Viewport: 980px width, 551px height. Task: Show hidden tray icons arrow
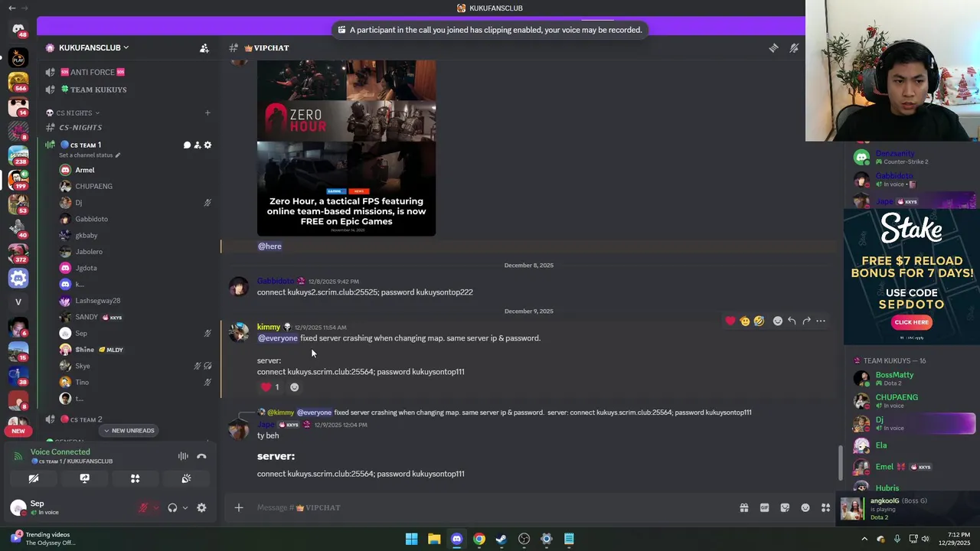tap(864, 539)
